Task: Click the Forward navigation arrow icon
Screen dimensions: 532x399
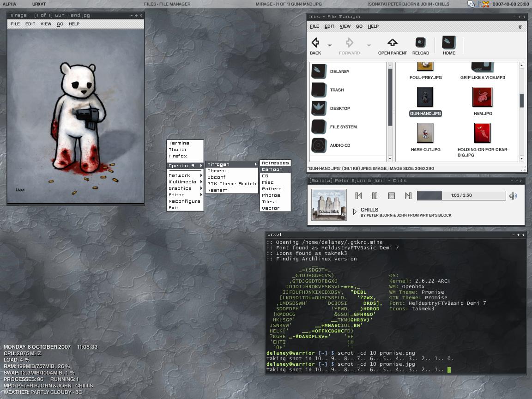Action: 349,43
